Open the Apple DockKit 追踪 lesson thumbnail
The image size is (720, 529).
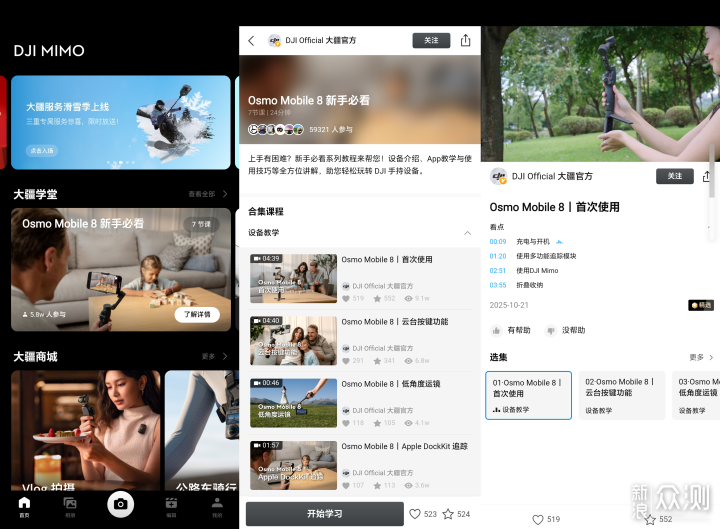click(x=293, y=465)
